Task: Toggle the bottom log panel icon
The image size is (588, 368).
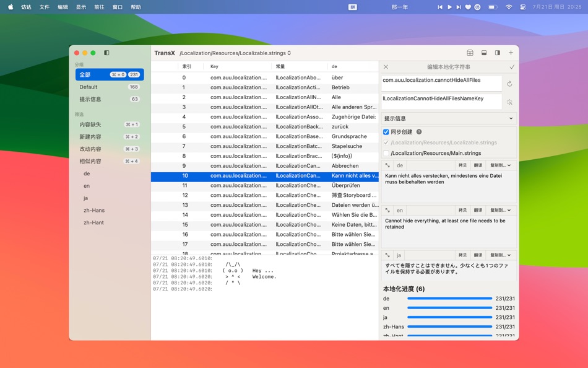Action: click(x=483, y=54)
